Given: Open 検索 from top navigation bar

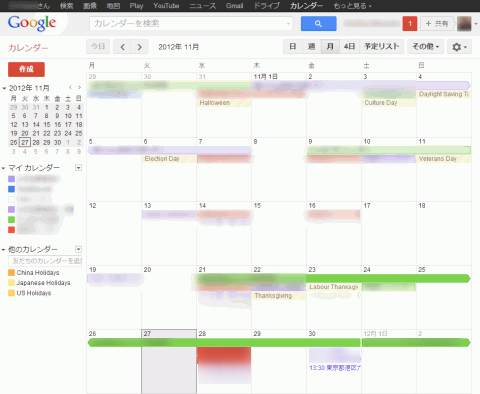Looking at the screenshot, I should [66, 6].
